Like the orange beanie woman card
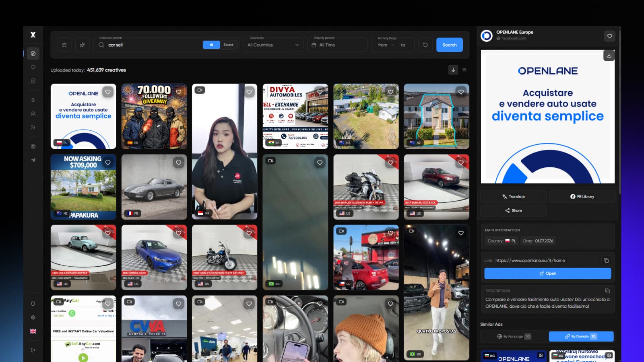 (x=390, y=304)
